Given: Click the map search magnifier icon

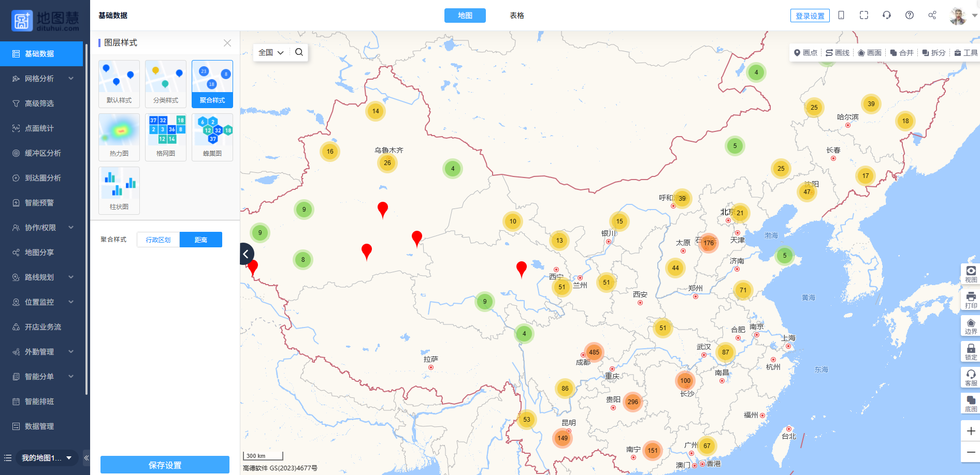Looking at the screenshot, I should point(299,52).
